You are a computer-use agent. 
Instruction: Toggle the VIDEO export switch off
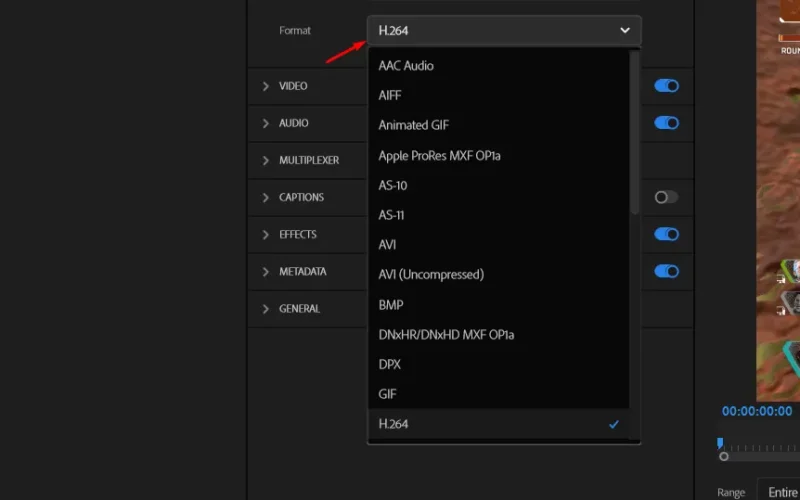pyautogui.click(x=666, y=86)
